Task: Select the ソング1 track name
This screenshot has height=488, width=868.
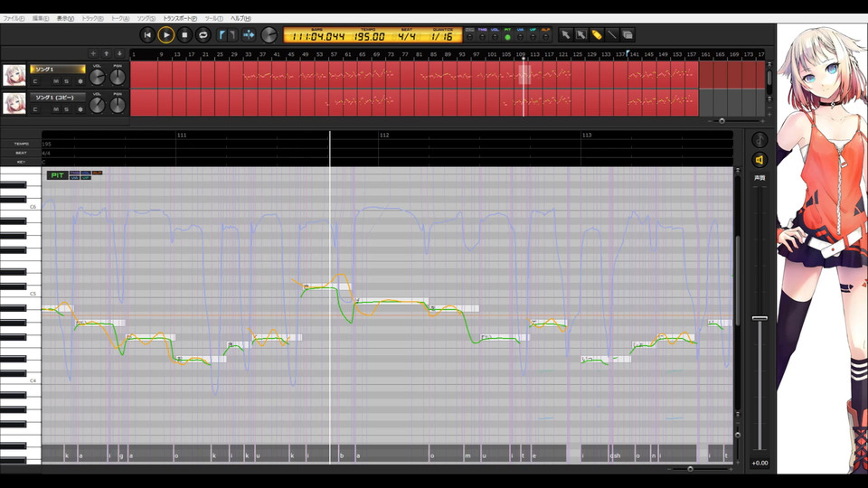Action: 58,70
